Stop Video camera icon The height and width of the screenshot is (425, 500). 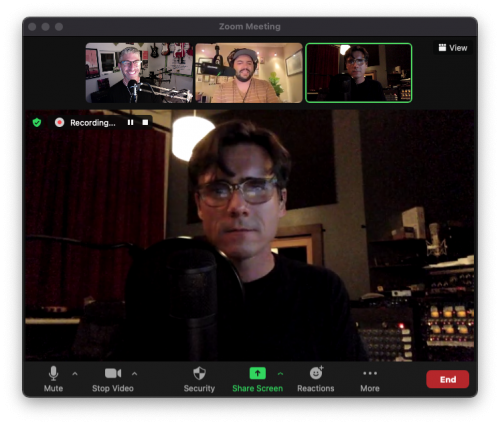(113, 373)
